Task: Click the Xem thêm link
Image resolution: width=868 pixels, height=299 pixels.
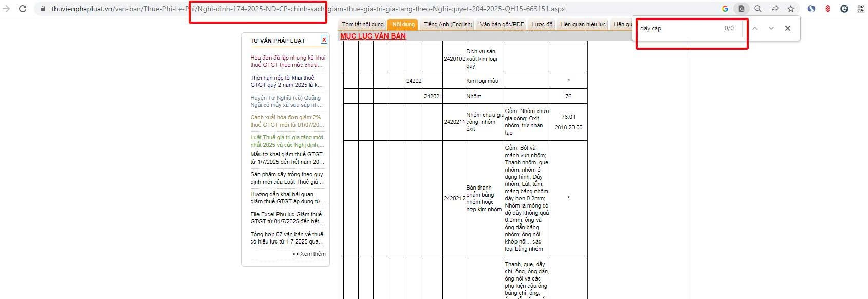Action: tap(309, 254)
